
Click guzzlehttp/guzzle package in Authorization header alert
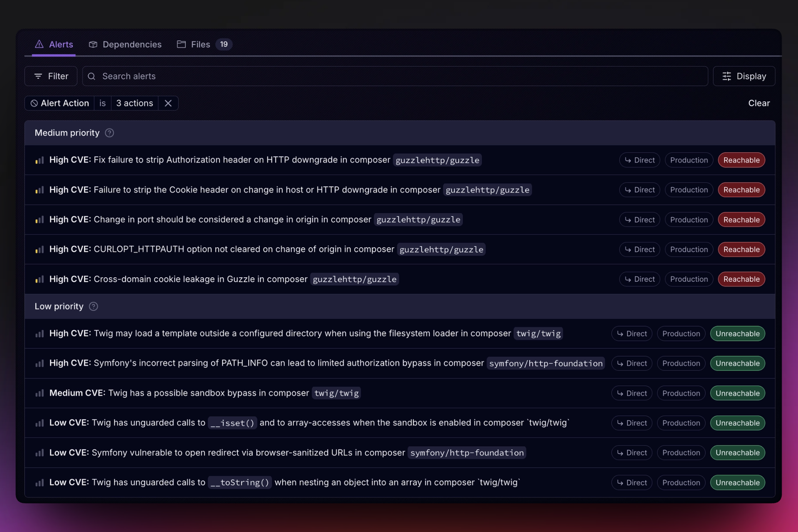[x=437, y=160]
